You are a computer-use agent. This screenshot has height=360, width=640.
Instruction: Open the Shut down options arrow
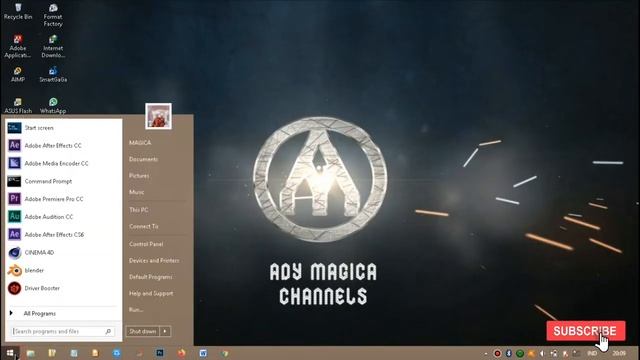(165, 331)
